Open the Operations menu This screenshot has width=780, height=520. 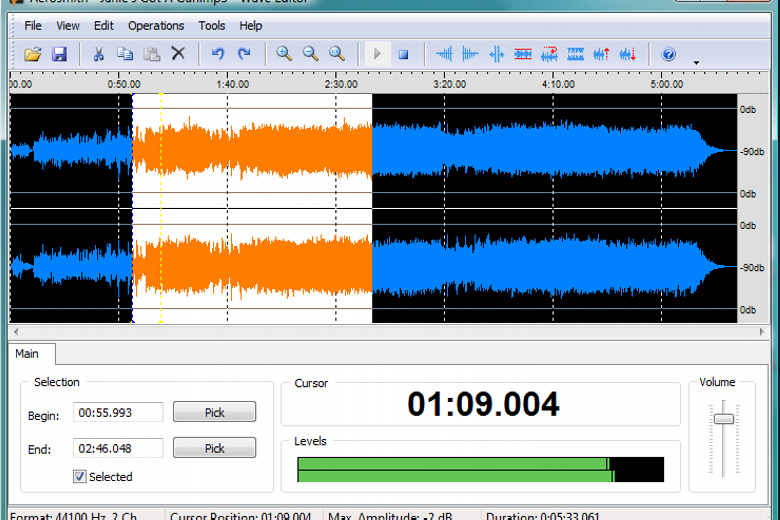click(x=156, y=26)
